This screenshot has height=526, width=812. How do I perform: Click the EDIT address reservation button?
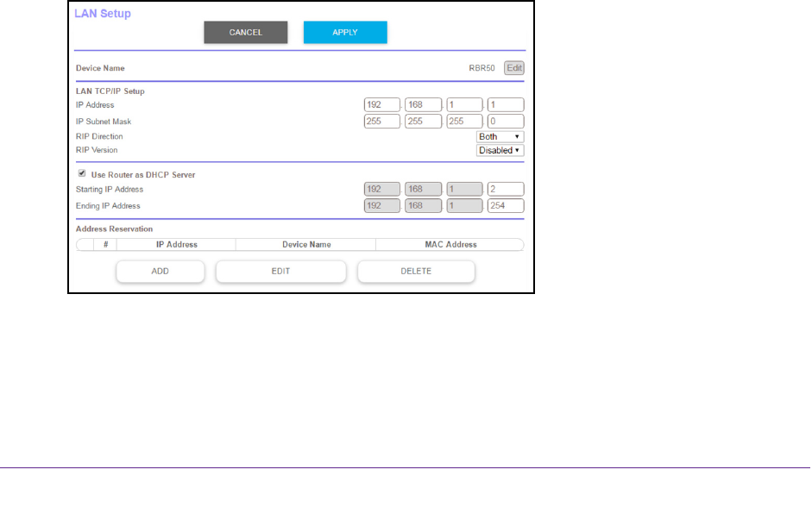click(x=280, y=272)
